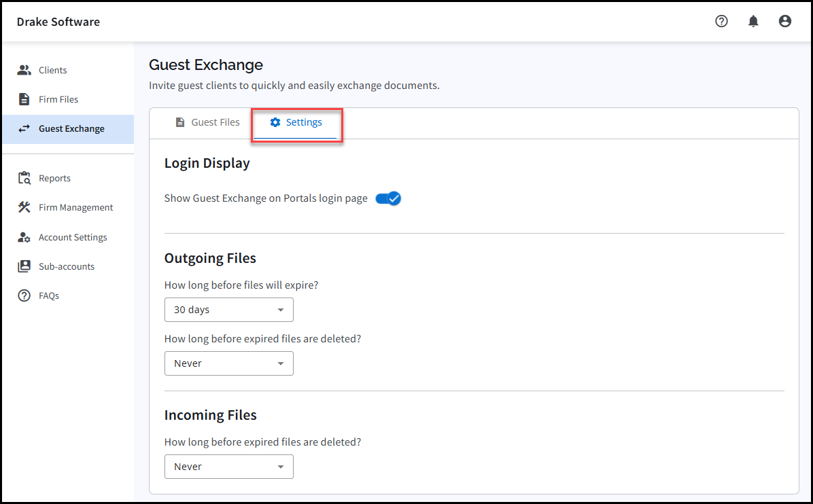Select the Settings tab
The width and height of the screenshot is (813, 504).
(296, 122)
